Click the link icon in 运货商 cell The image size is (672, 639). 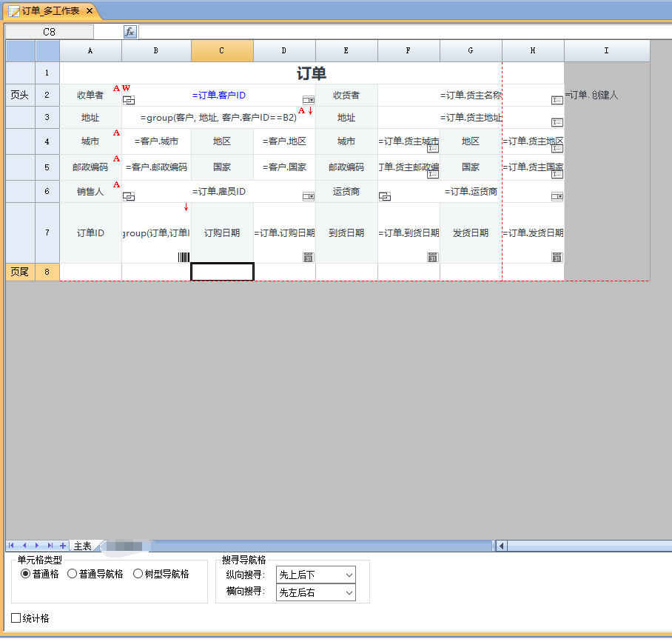(384, 196)
